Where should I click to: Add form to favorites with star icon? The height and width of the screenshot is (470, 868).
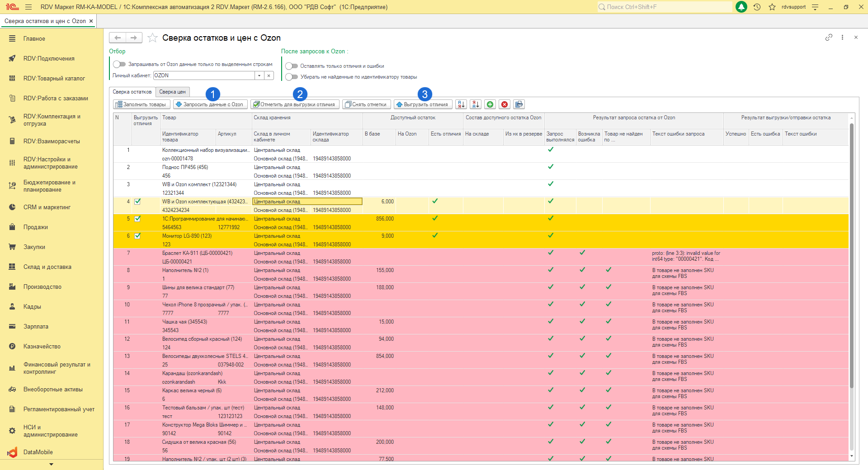(153, 38)
